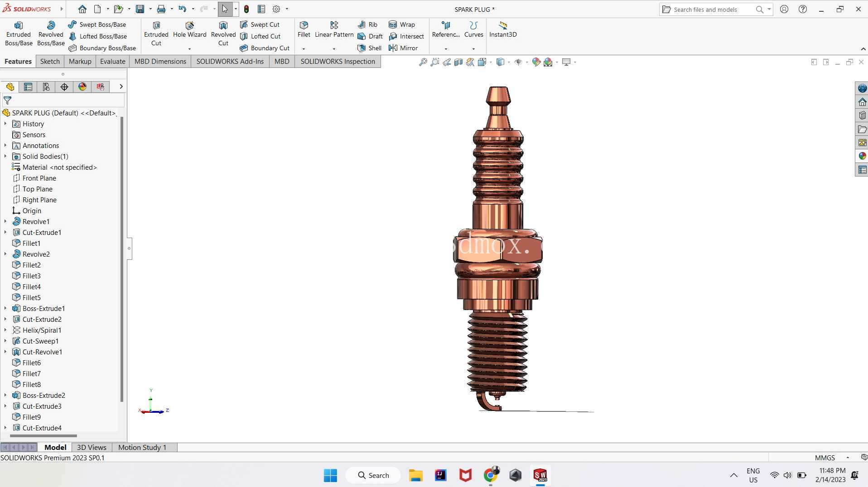Toggle the hide/show items eye icon
The image size is (868, 487).
[x=518, y=62]
